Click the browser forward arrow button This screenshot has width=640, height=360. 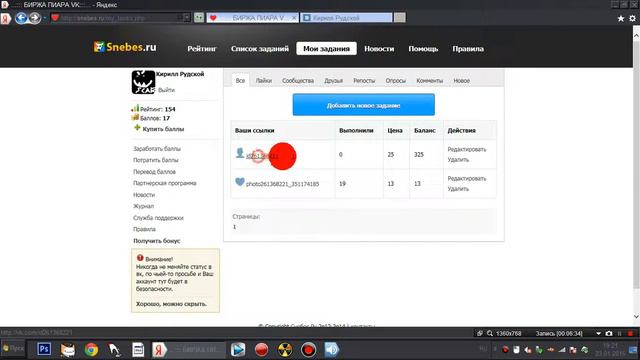35,18
